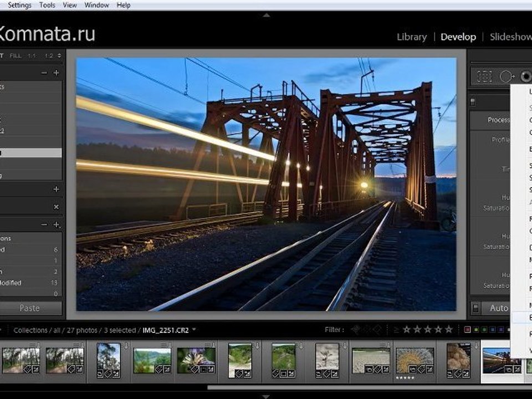Viewport: 532px width, 399px height.
Task: Collapse the filmstrip with the bottom arrow
Action: (x=267, y=396)
